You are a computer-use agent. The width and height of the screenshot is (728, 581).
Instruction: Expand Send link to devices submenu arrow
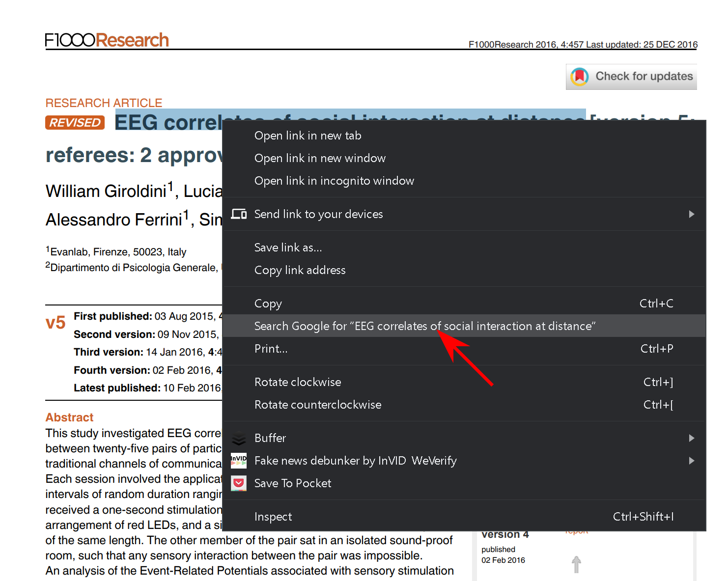691,214
